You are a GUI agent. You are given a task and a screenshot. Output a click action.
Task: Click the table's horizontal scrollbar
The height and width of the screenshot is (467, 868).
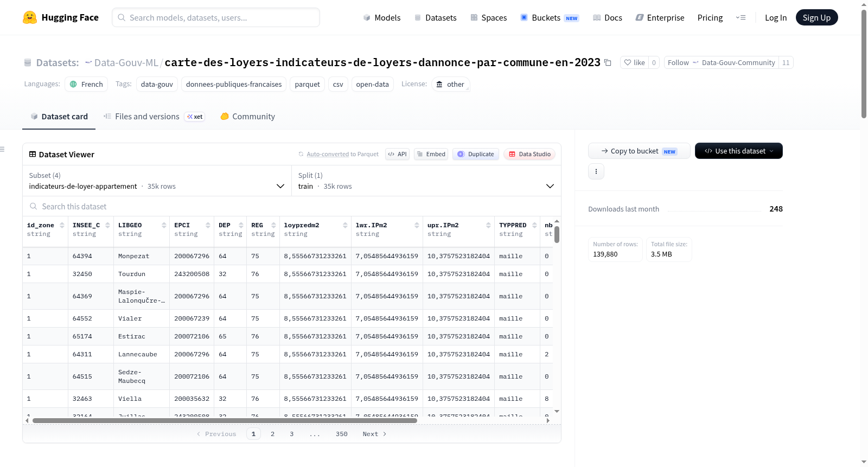225,420
